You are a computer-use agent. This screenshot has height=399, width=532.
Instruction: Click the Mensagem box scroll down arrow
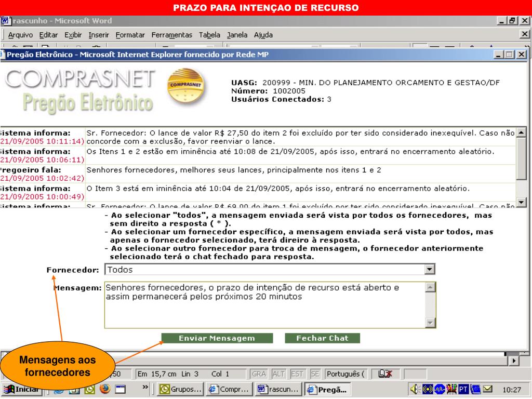coord(430,323)
